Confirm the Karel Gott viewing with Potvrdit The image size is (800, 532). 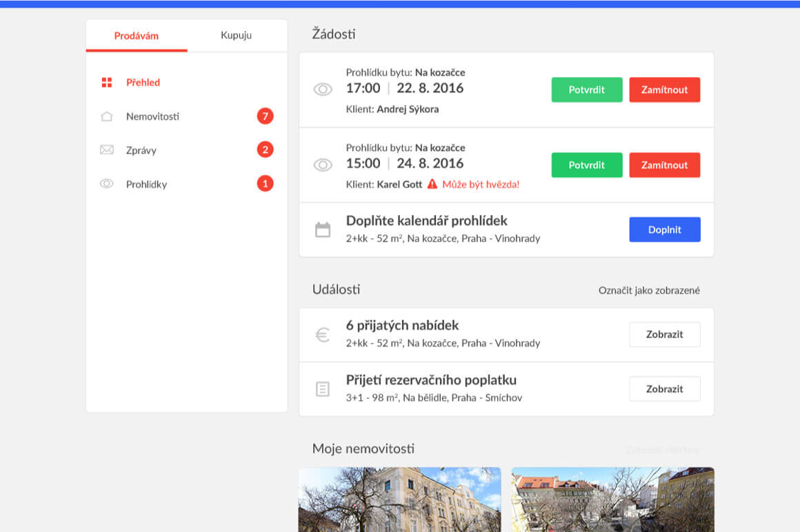pyautogui.click(x=587, y=165)
